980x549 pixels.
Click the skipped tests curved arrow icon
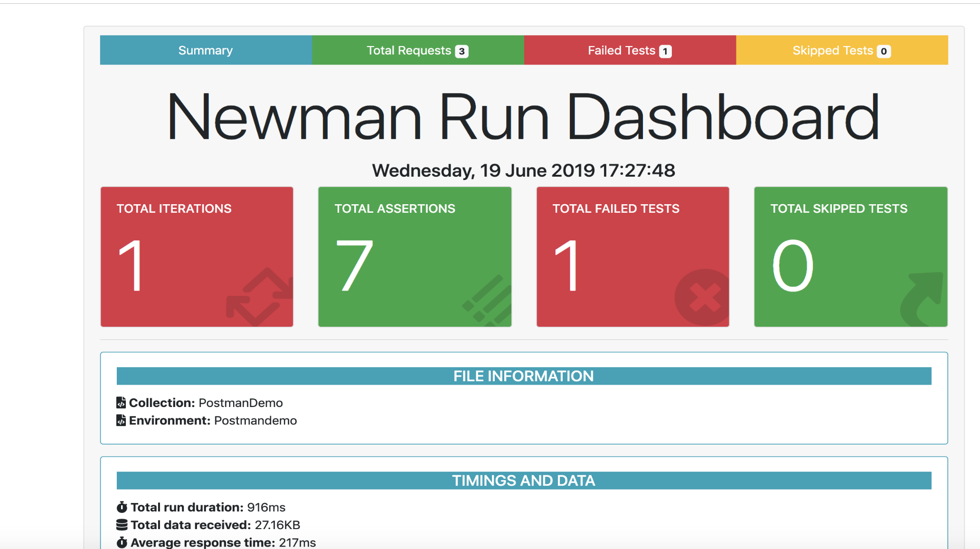click(922, 298)
